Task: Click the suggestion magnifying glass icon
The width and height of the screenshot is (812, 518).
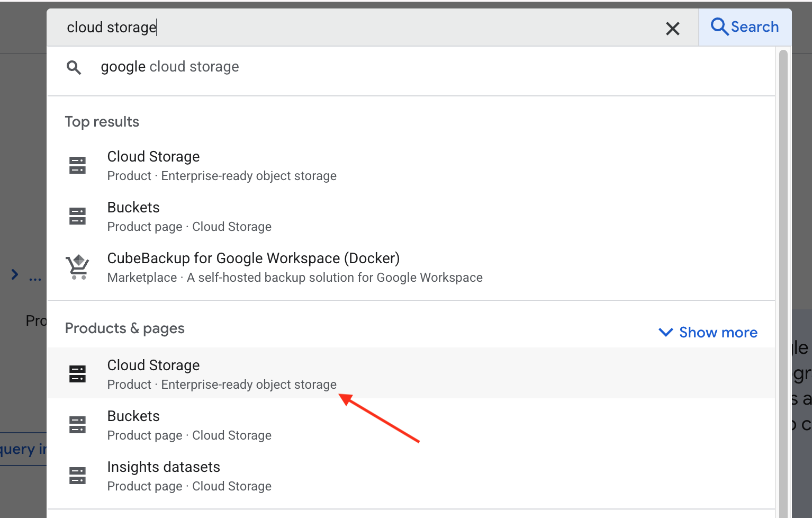Action: click(x=74, y=67)
